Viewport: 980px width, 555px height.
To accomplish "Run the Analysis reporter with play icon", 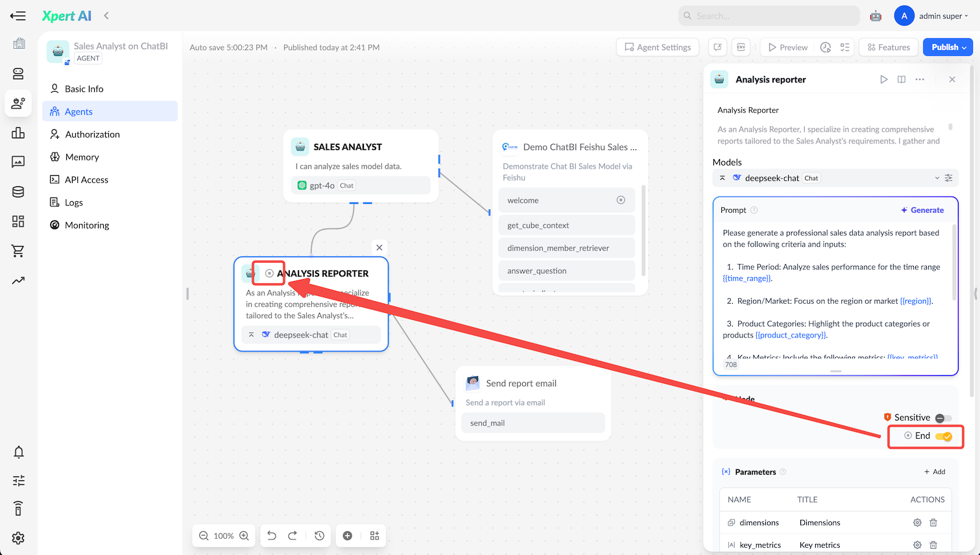I will point(883,79).
